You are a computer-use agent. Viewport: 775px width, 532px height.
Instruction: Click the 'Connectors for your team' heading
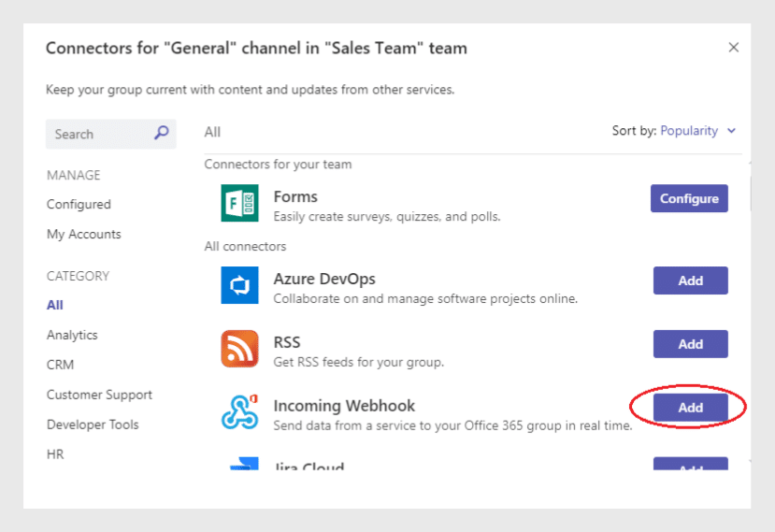(x=278, y=165)
